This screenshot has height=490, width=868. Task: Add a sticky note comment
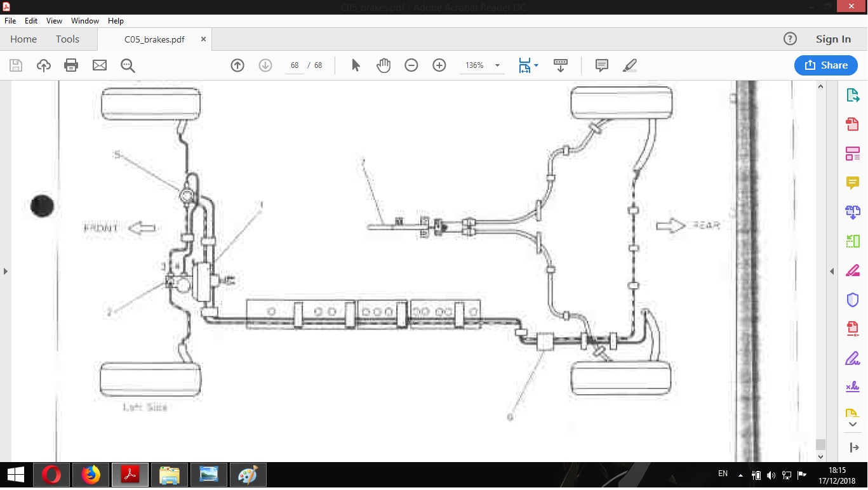click(x=602, y=65)
